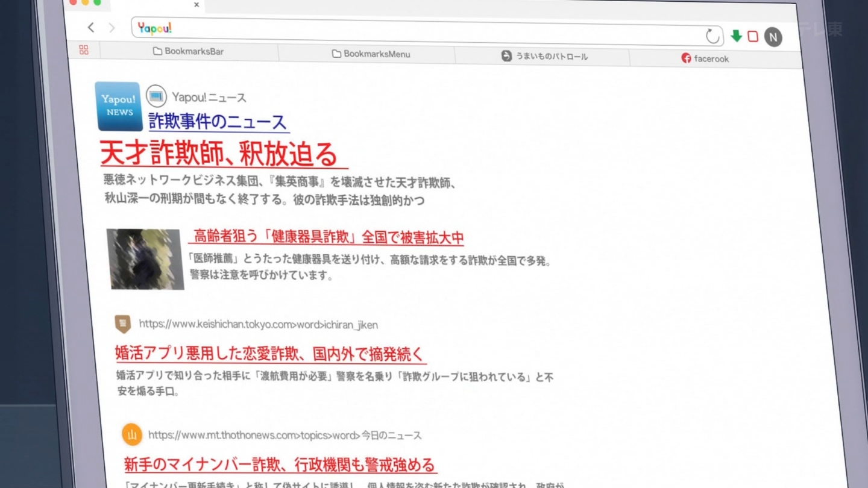Click the green download arrow icon

(736, 36)
